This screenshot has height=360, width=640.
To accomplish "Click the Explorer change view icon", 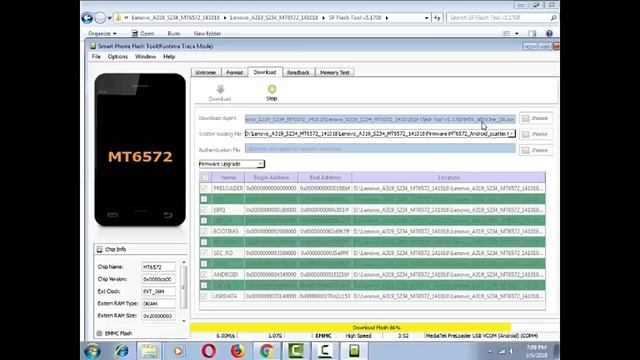I will [507, 33].
